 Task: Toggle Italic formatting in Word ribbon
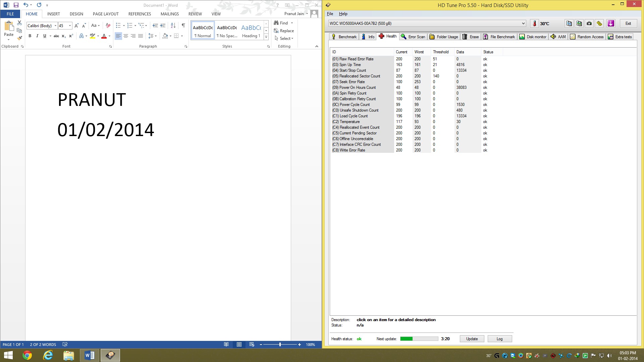(37, 35)
